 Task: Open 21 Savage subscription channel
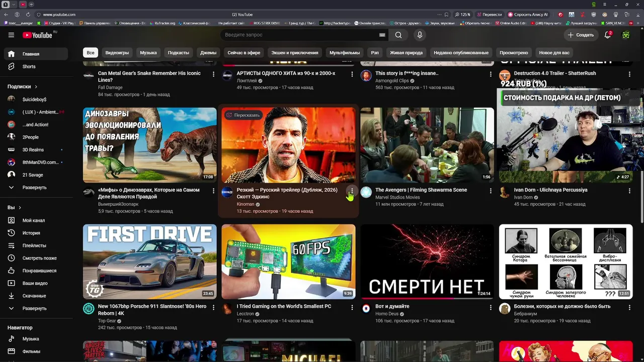click(x=36, y=175)
